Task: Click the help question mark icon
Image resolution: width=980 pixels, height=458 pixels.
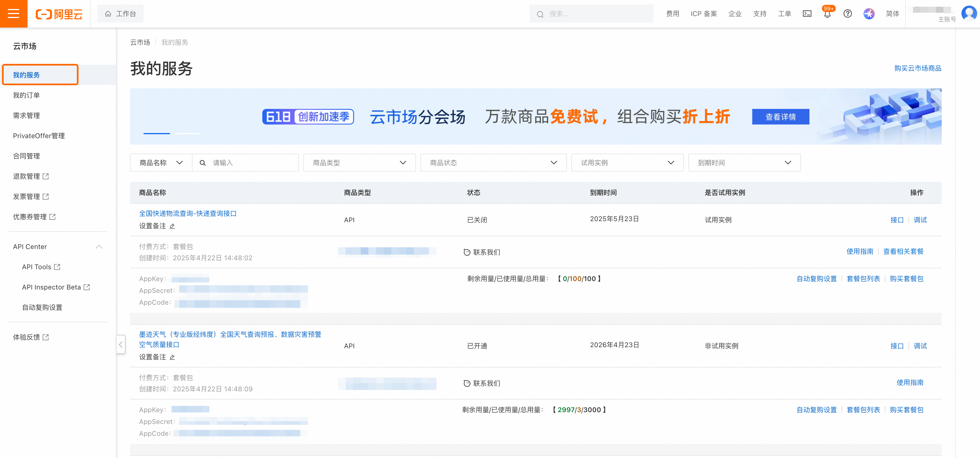Action: (847, 14)
